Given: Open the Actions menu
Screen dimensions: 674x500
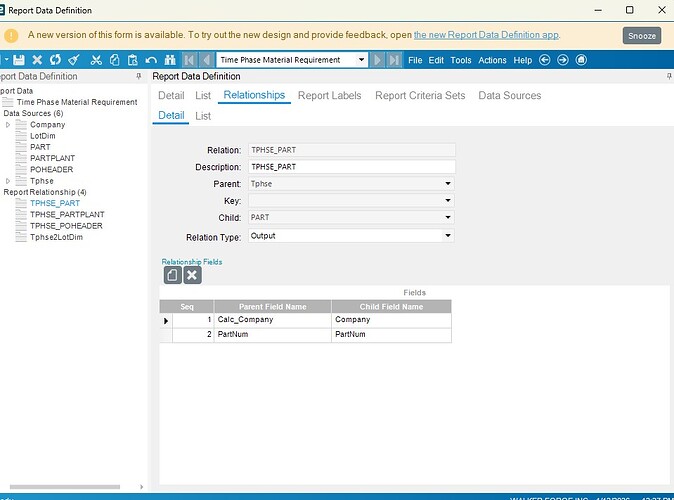Looking at the screenshot, I should pyautogui.click(x=492, y=60).
